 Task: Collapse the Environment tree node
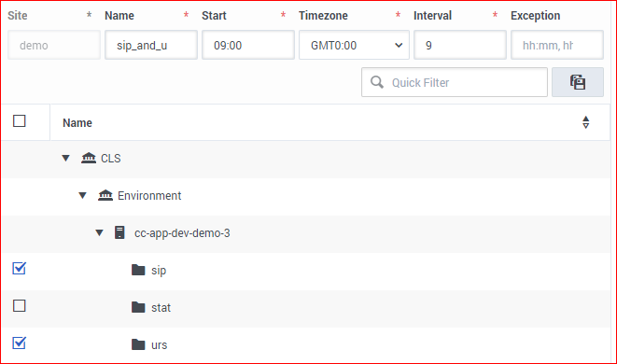[83, 195]
